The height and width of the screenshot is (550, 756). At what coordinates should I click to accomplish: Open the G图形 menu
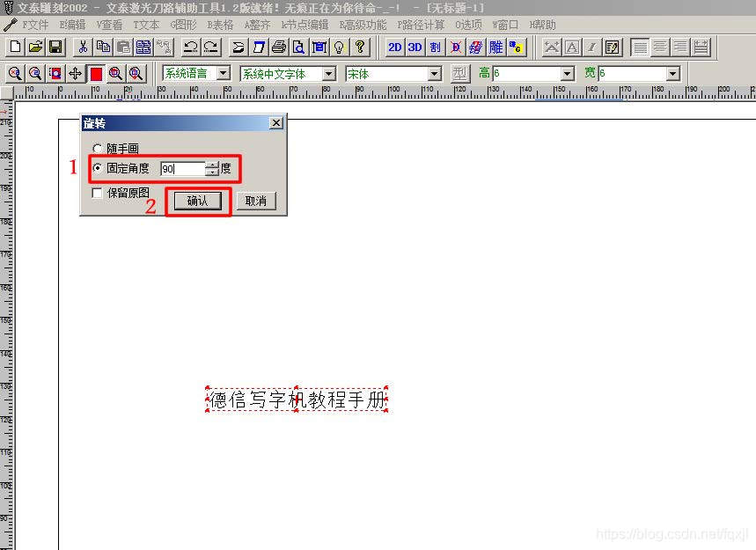(183, 25)
